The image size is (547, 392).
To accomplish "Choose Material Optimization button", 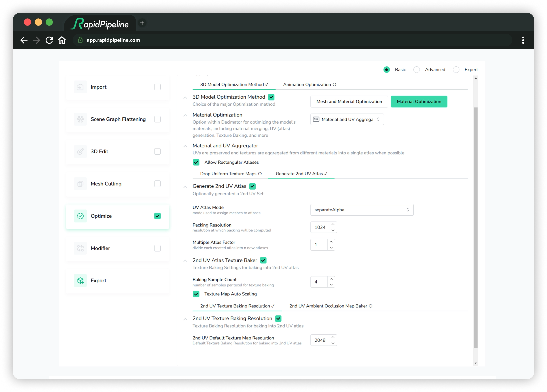I will pos(419,102).
